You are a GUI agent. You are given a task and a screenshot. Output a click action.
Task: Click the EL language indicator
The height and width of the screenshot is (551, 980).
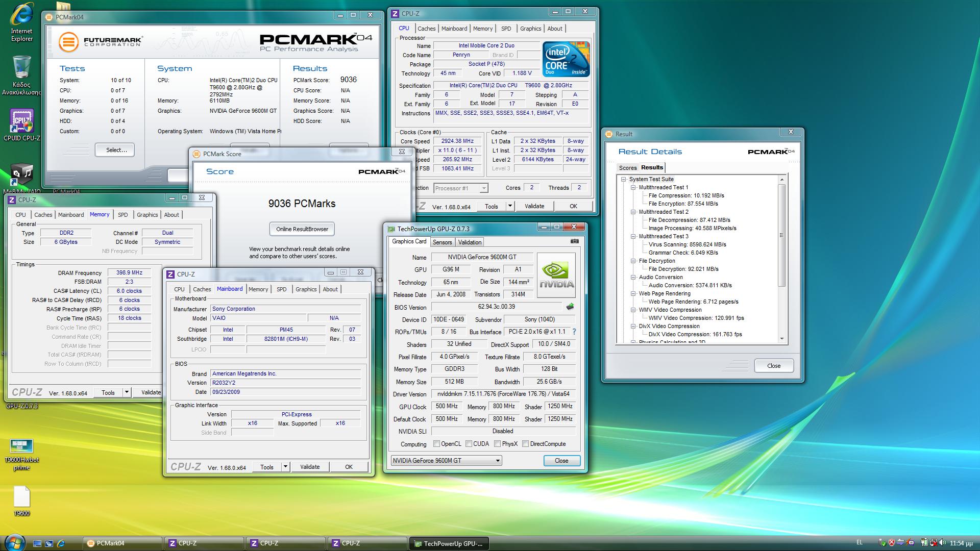click(859, 542)
